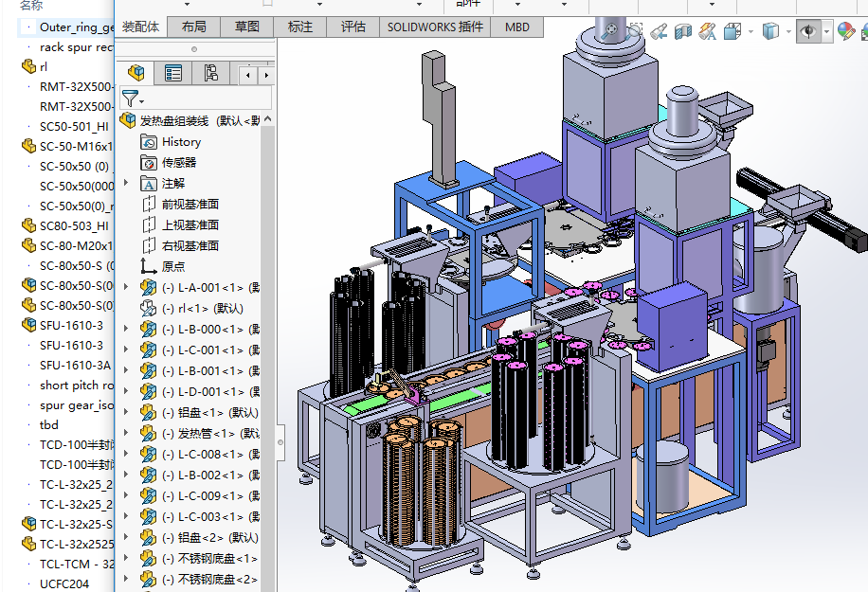
Task: Expand the 注解 folder in the tree
Action: coord(126,183)
